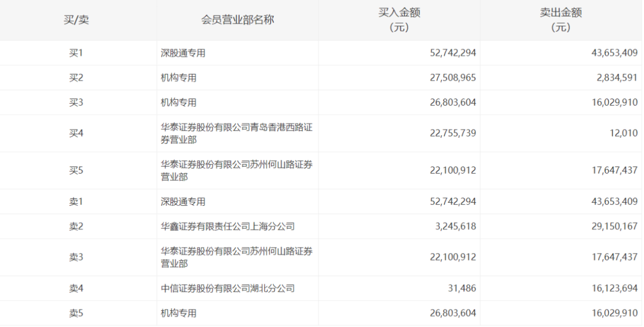Click sell amount 16,029,910 in 买3 row
Viewport: 644px width, 327px height.
point(615,102)
